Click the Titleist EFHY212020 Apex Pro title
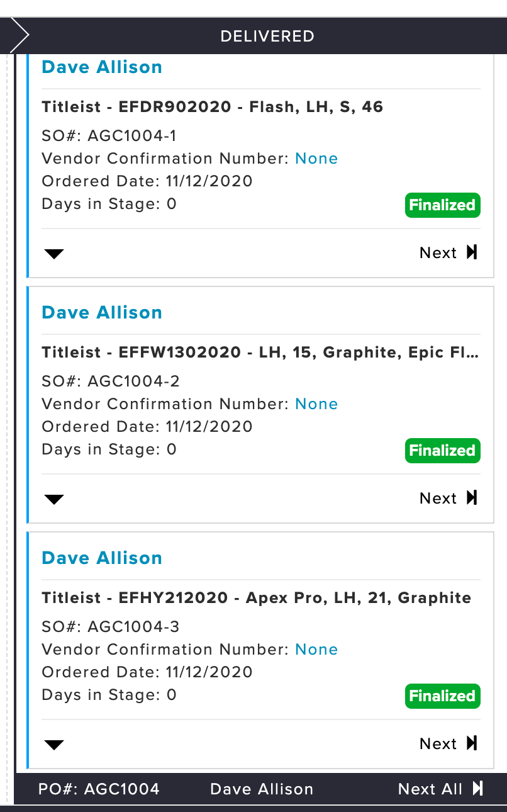The height and width of the screenshot is (812, 507). tap(257, 598)
